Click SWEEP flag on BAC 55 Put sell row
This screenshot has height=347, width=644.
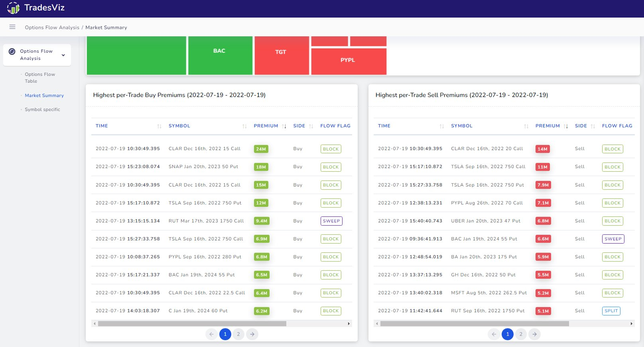[613, 239]
